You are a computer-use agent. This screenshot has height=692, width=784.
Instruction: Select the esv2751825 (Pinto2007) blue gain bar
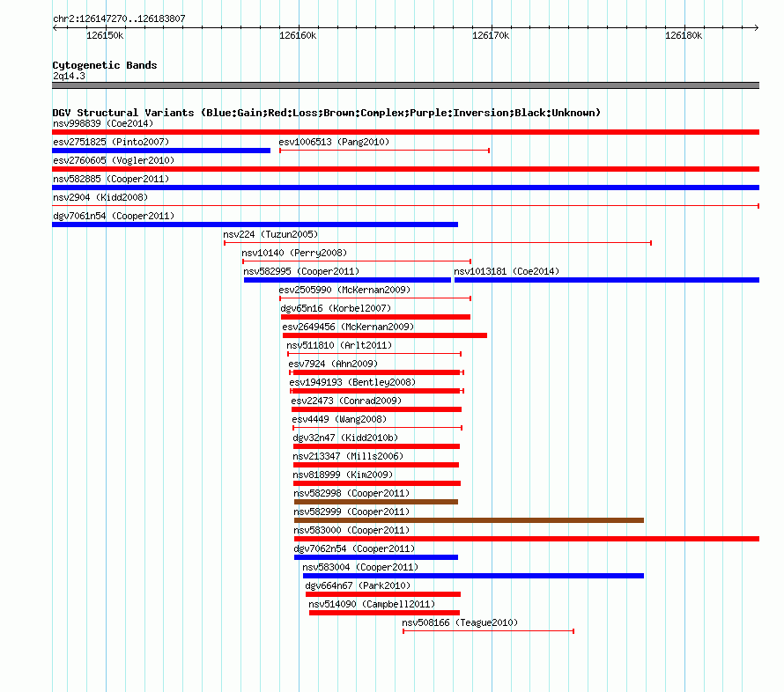161,151
